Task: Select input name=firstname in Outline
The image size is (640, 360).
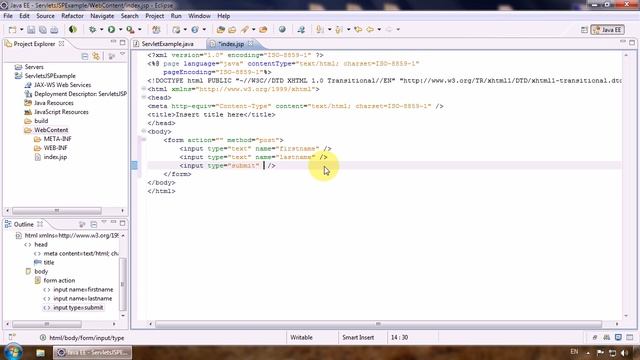Action: (x=83, y=289)
